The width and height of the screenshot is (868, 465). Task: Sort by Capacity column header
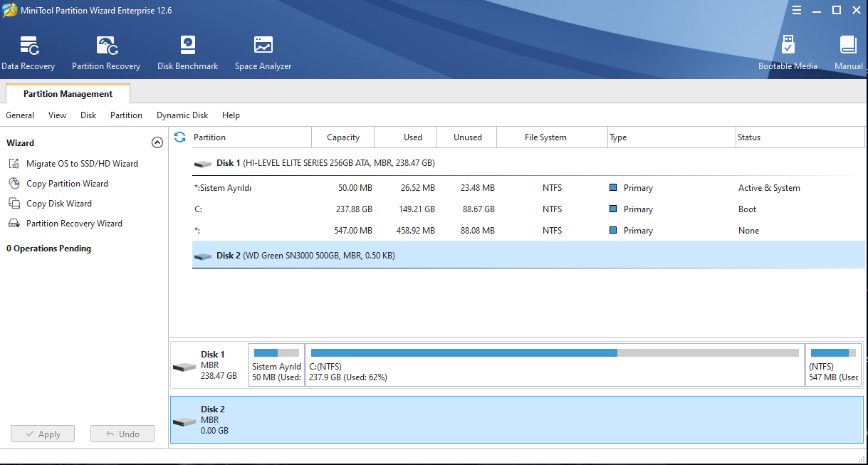coord(343,137)
